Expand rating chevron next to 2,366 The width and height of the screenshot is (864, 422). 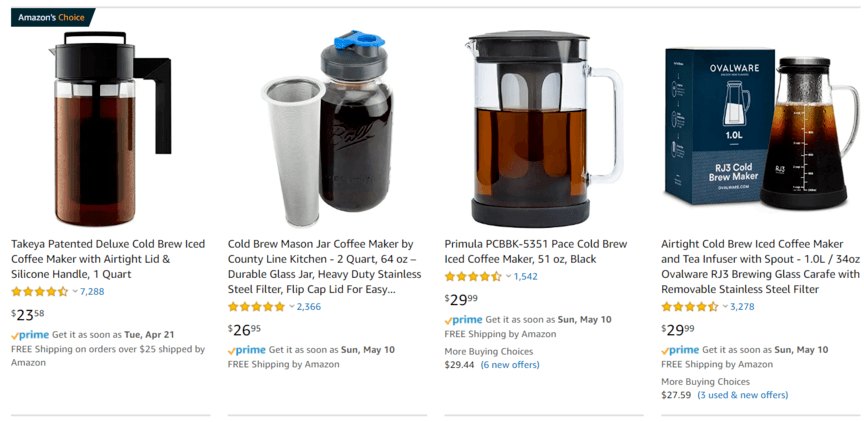click(291, 306)
